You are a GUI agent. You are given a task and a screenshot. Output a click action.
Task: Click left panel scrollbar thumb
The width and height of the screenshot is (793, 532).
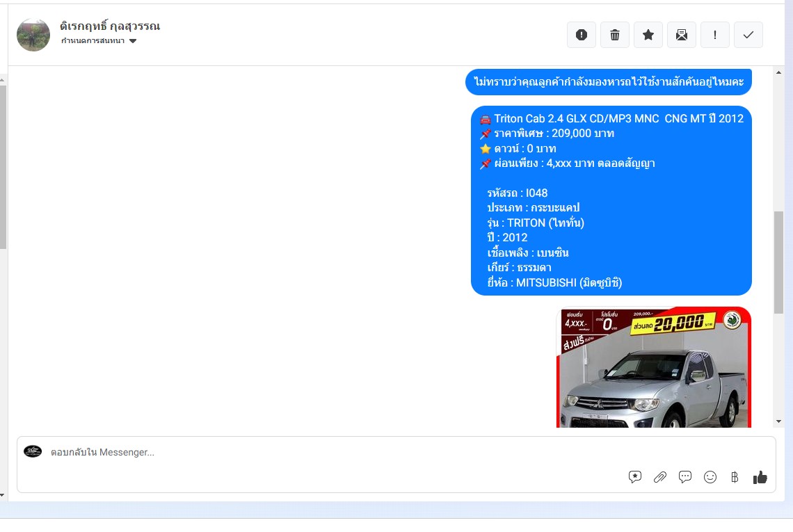[3, 167]
